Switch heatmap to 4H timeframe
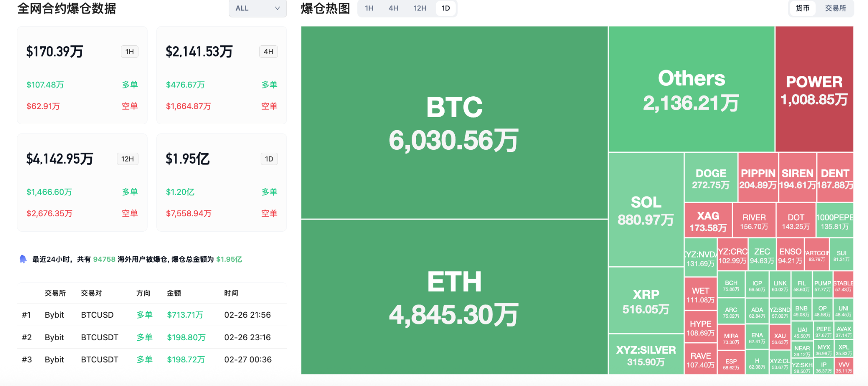 [x=393, y=8]
